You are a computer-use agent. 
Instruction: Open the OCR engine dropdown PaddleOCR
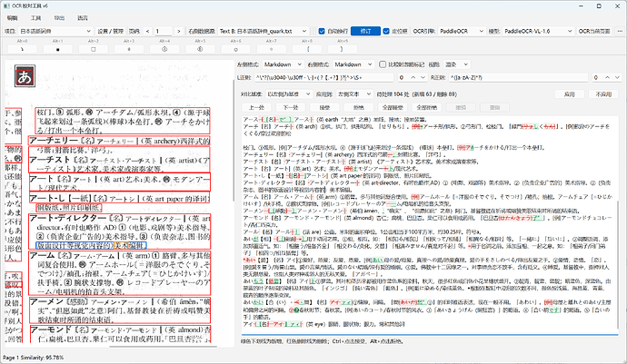coord(462,31)
